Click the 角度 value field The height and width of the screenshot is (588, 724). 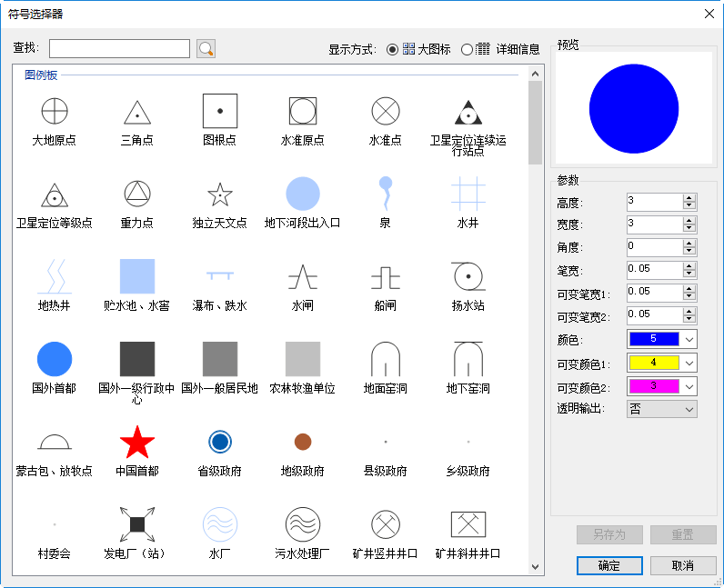[x=655, y=247]
